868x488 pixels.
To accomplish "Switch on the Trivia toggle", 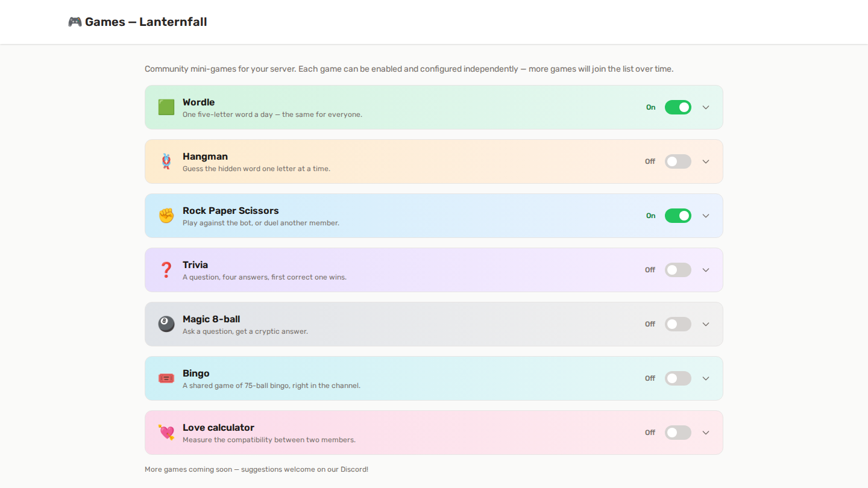I will pyautogui.click(x=678, y=270).
